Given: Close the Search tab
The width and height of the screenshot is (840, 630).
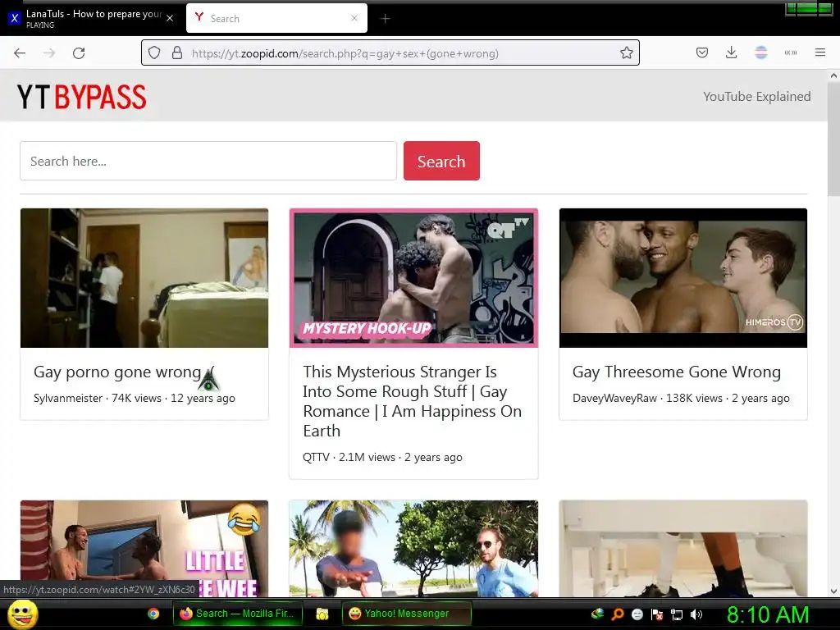Looking at the screenshot, I should coord(354,18).
